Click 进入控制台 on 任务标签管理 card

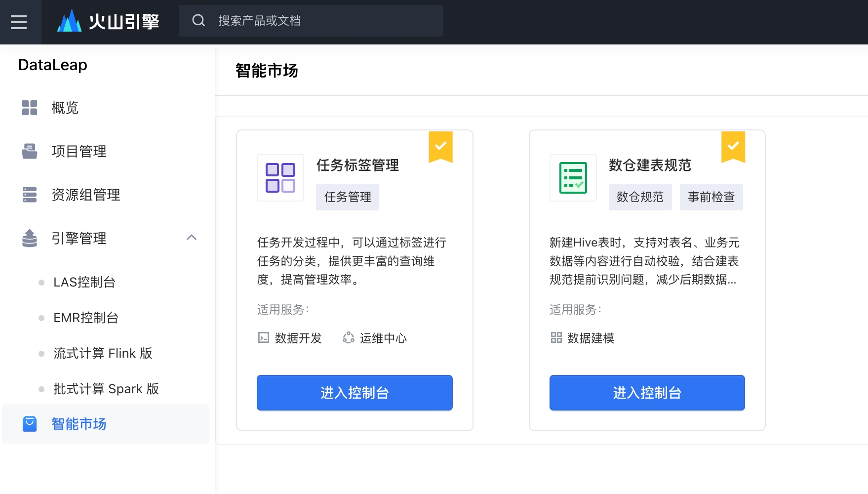coord(354,393)
